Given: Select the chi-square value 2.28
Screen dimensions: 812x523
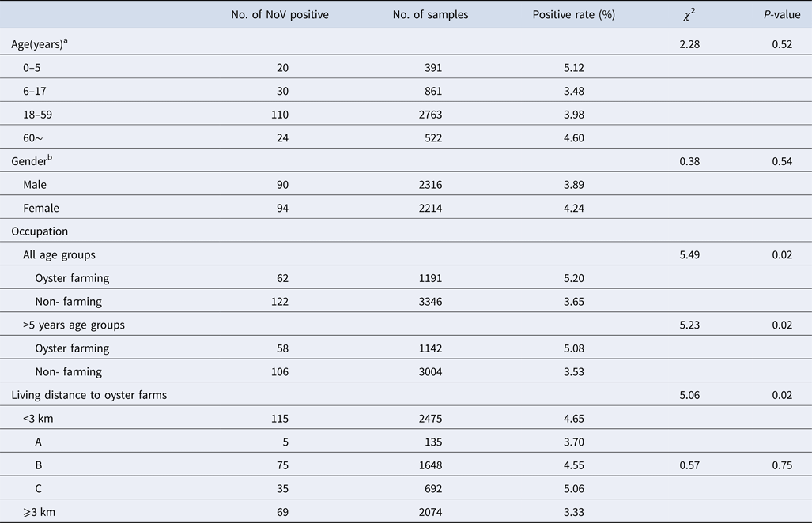Looking at the screenshot, I should coord(689,44).
